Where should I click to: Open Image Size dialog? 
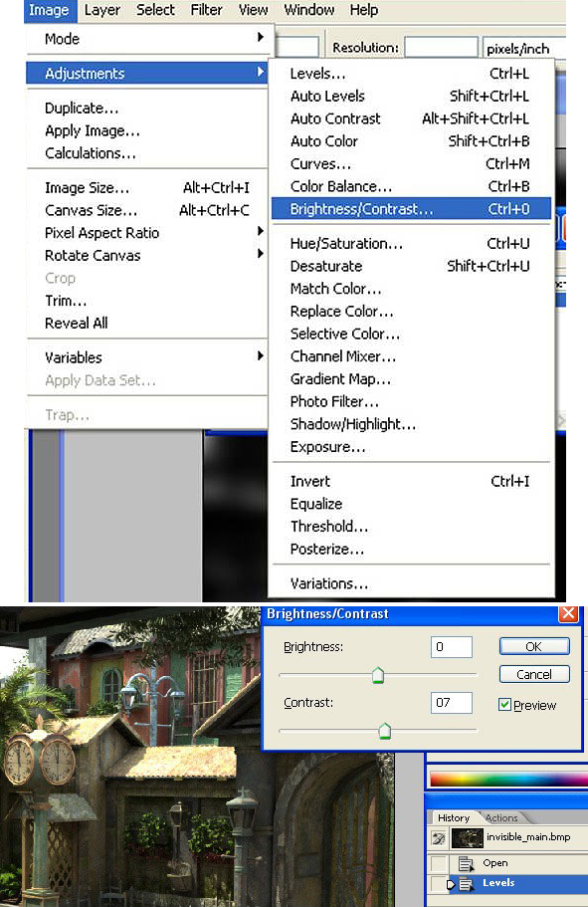click(147, 187)
